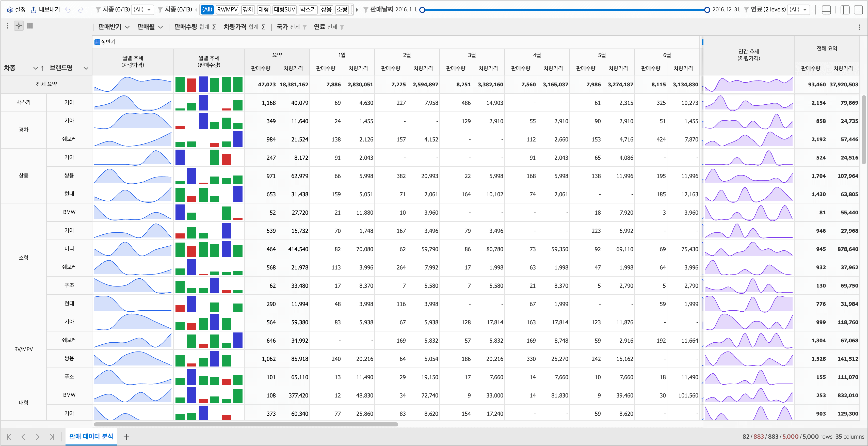Show next filter chips with right arrow
868x446 pixels.
[x=357, y=10]
